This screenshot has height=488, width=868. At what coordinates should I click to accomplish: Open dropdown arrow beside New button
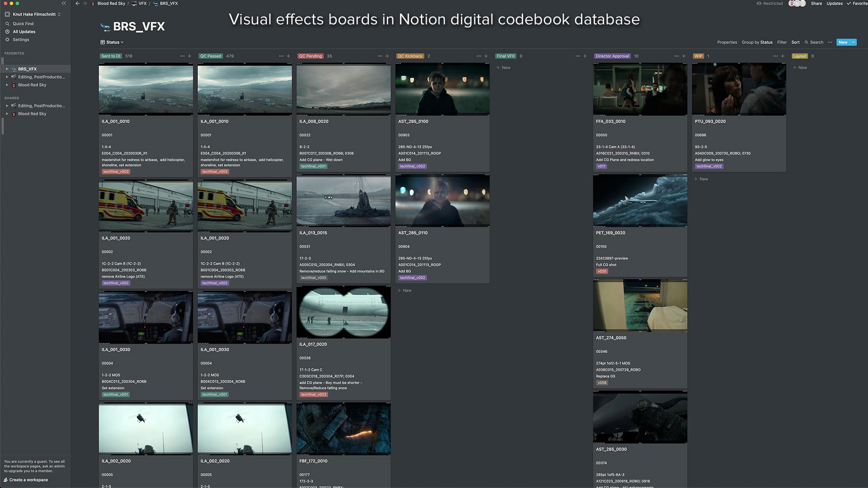[x=853, y=42]
